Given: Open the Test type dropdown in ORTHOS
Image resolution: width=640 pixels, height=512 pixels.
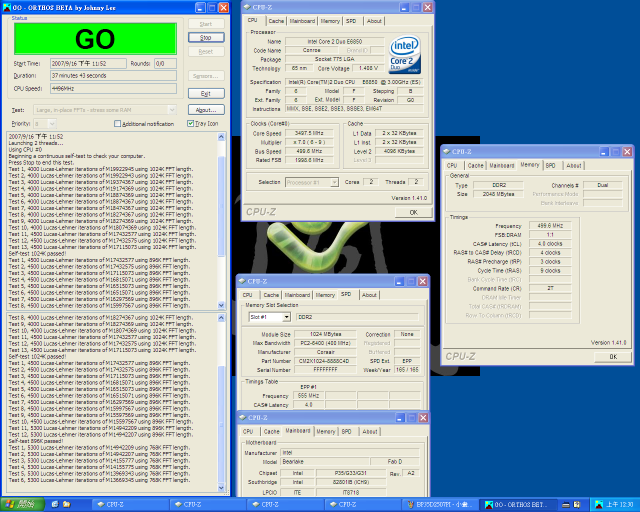Looking at the screenshot, I should (x=172, y=110).
